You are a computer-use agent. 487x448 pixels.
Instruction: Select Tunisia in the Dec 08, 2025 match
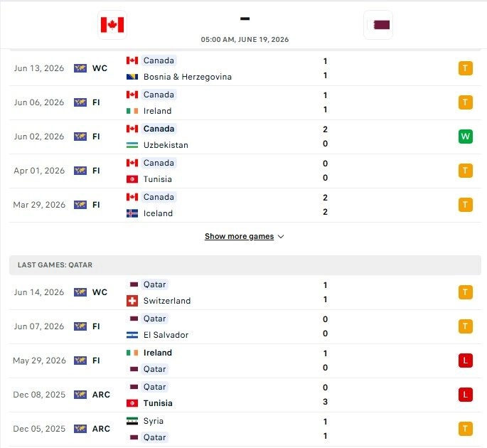pyautogui.click(x=158, y=403)
